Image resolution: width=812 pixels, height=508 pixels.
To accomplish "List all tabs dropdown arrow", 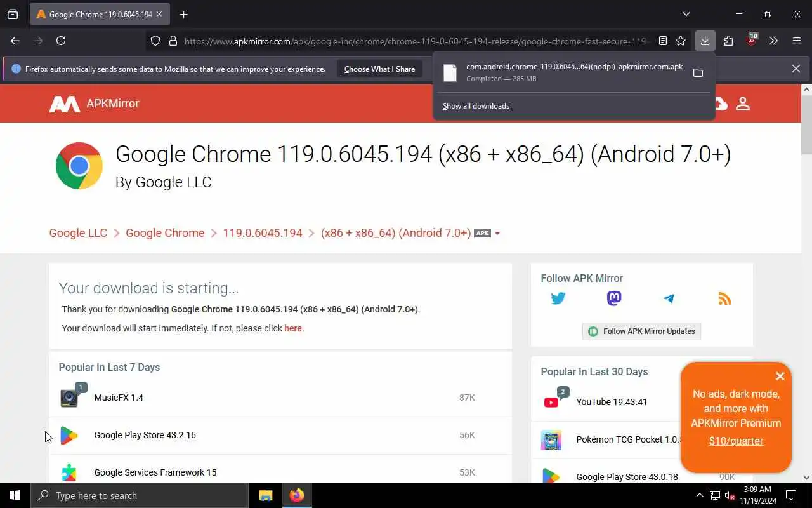I will pos(686,14).
